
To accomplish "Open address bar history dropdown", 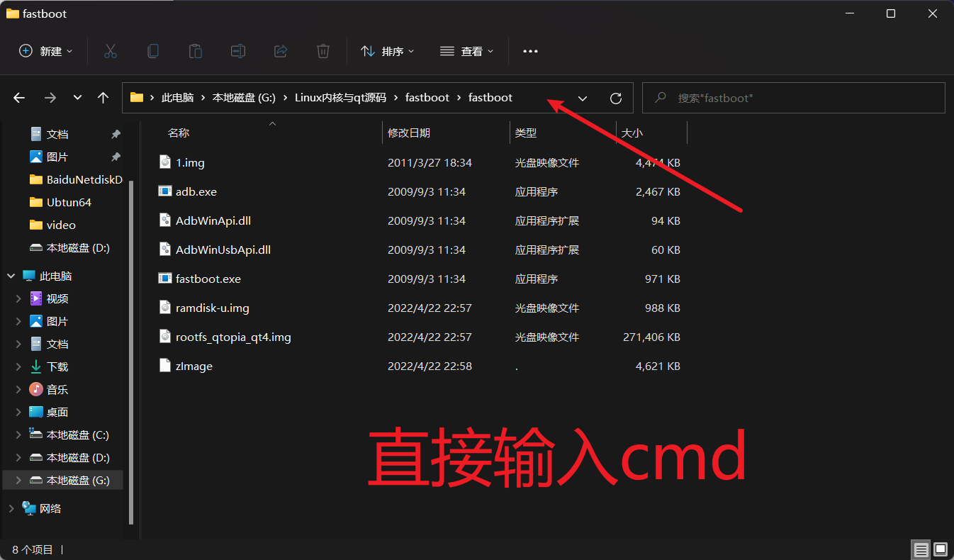I will 583,98.
